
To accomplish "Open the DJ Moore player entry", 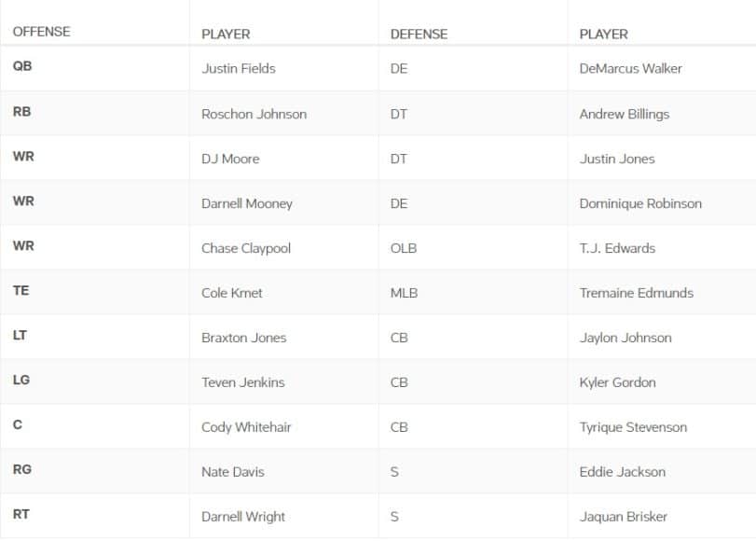I will pos(230,159).
